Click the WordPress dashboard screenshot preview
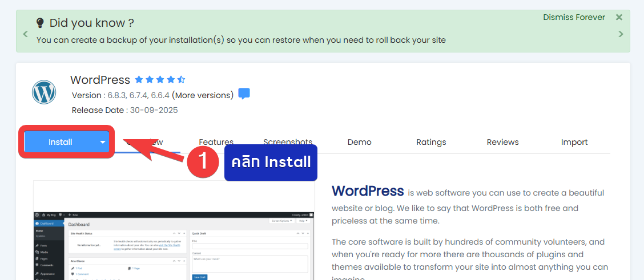 [x=174, y=240]
